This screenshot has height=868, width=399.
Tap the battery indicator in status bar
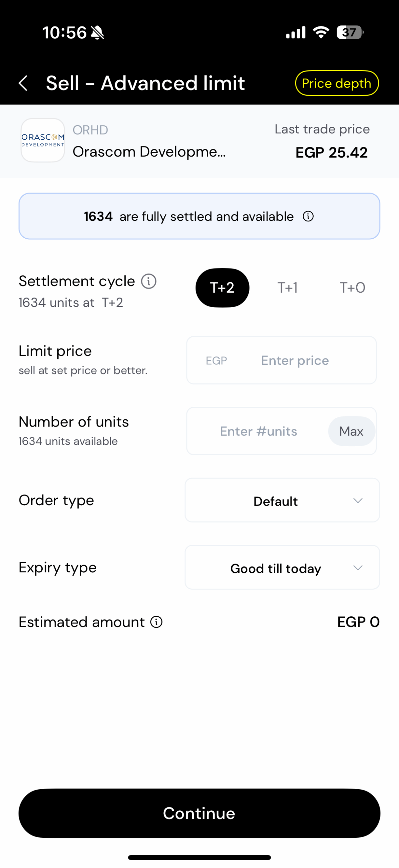(350, 33)
